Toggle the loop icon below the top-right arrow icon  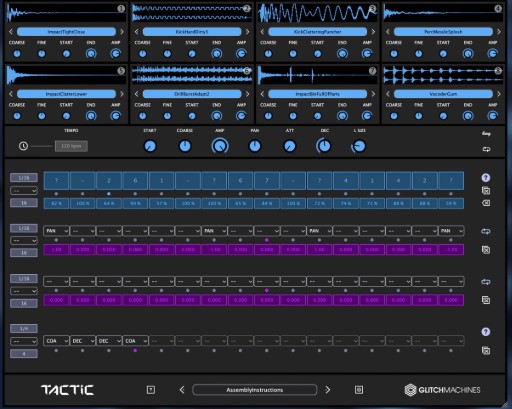pos(486,149)
